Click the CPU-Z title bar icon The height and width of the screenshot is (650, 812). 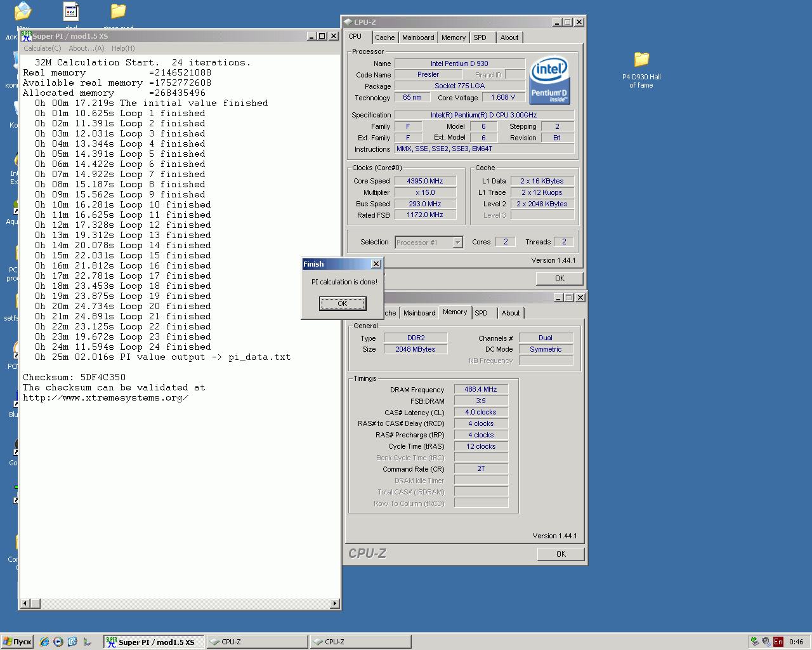pyautogui.click(x=348, y=22)
